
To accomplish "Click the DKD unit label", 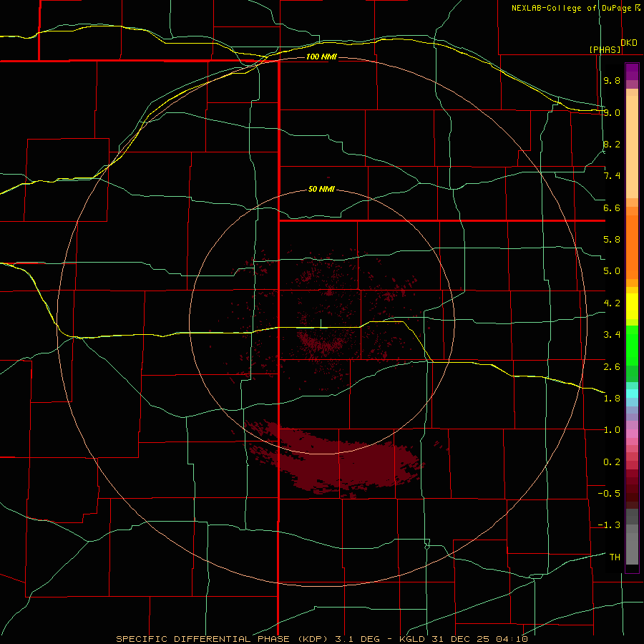I will click(629, 43).
